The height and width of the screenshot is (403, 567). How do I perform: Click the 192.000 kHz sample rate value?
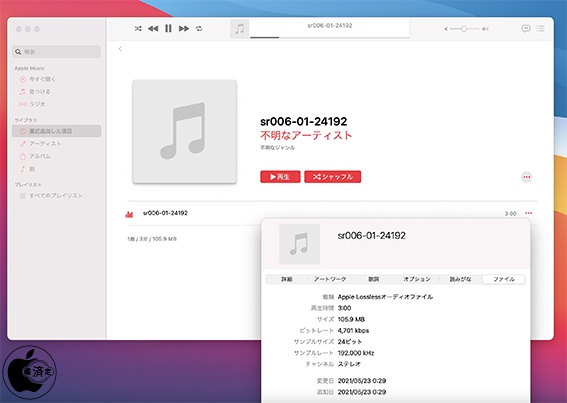point(356,353)
